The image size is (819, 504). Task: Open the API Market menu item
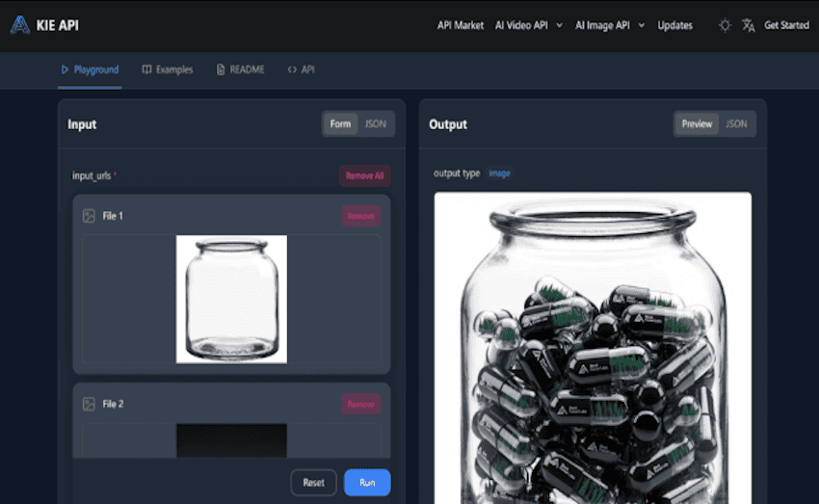pyautogui.click(x=461, y=25)
